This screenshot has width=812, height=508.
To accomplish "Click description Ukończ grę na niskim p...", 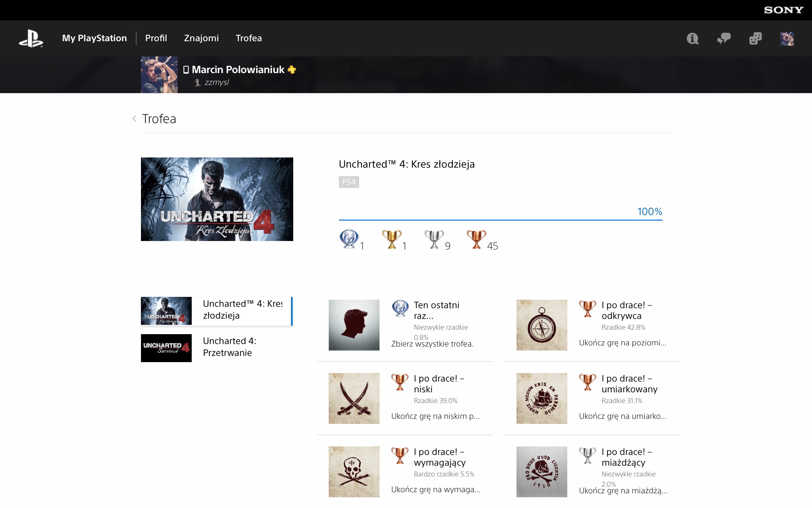I will [436, 416].
